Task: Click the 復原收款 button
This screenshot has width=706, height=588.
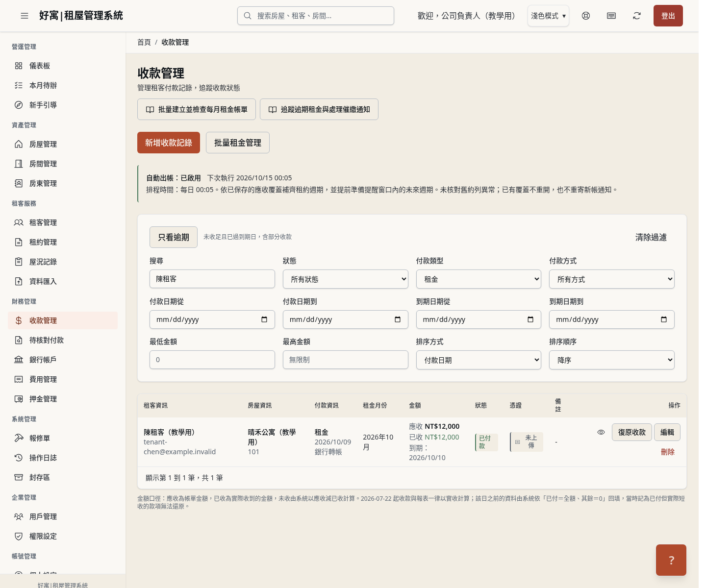Action: [632, 432]
